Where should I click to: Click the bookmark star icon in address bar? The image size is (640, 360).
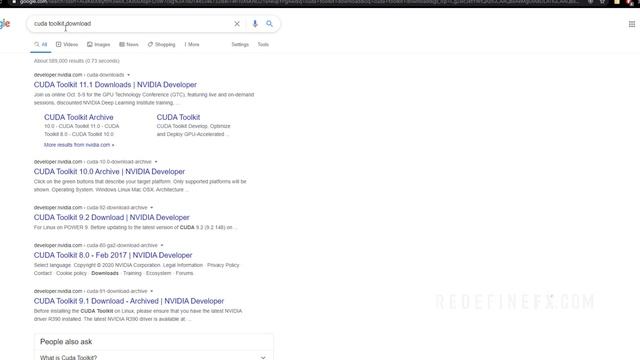pos(602,2)
